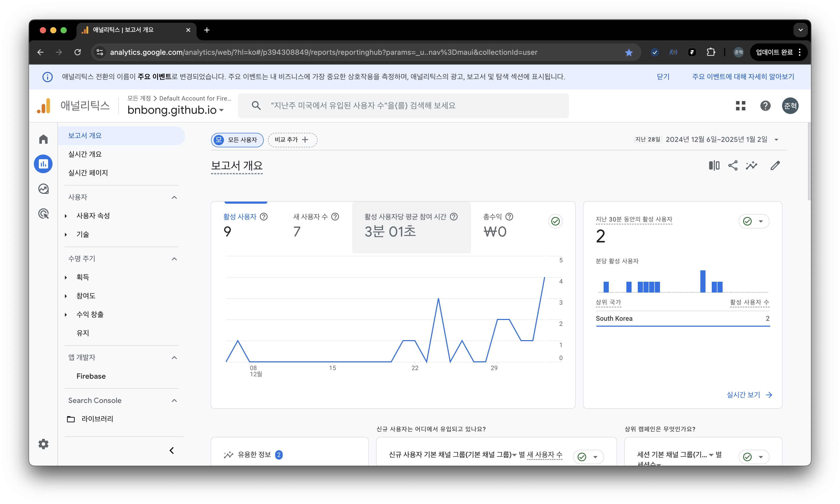Click the info icon beside 활성 사용자
The image size is (840, 504).
(x=264, y=217)
